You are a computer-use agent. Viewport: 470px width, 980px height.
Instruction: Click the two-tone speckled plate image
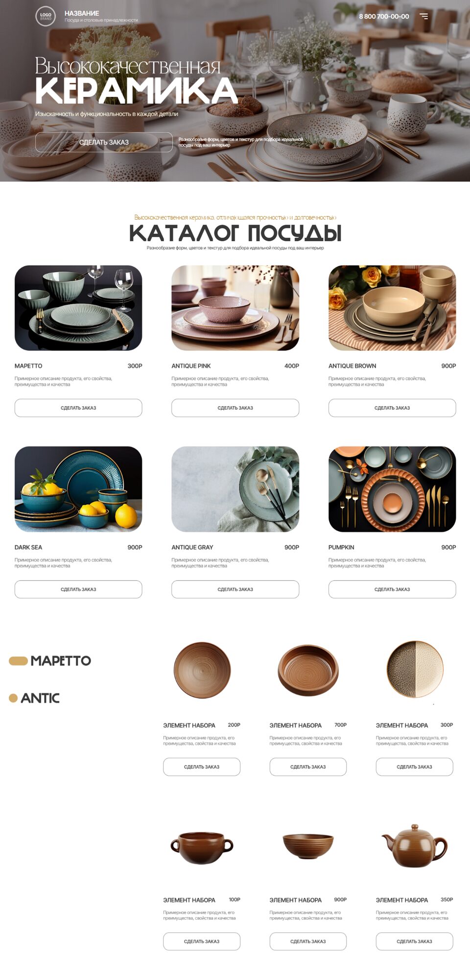pyautogui.click(x=415, y=669)
